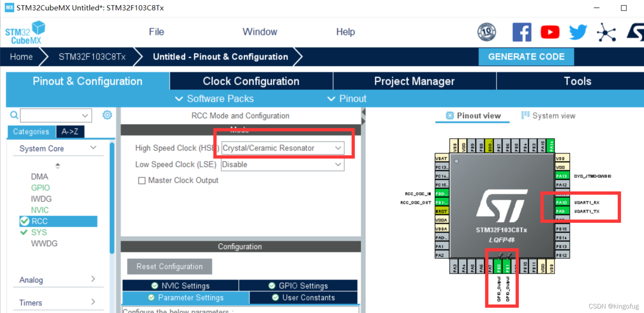This screenshot has width=644, height=313.
Task: Open the search box dropdown arrow
Action: pyautogui.click(x=85, y=116)
